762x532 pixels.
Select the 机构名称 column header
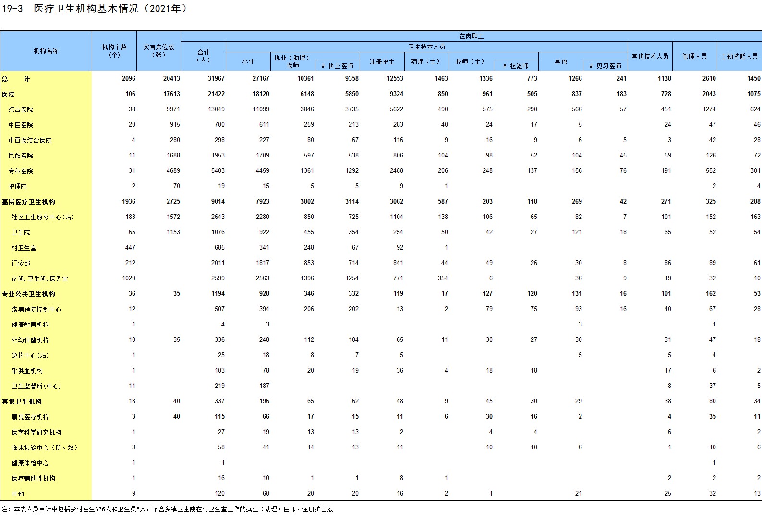click(46, 51)
